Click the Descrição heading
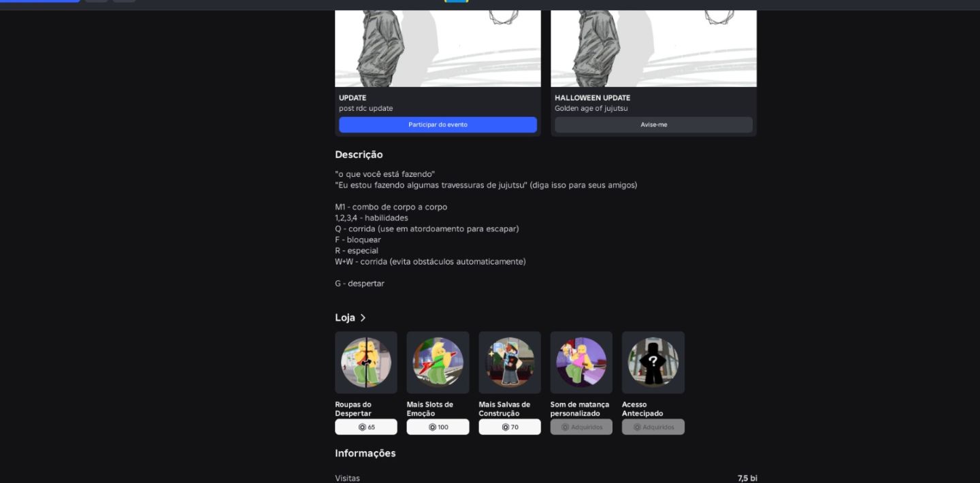Viewport: 980px width, 483px height. (359, 154)
